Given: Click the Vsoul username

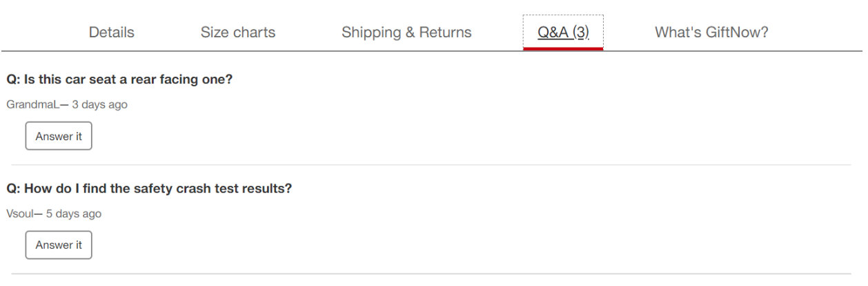Looking at the screenshot, I should [x=20, y=213].
